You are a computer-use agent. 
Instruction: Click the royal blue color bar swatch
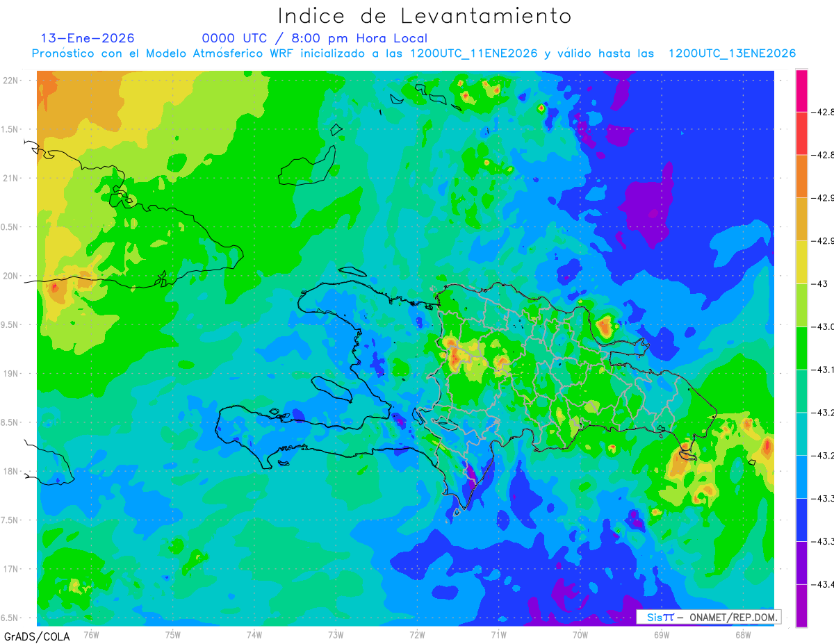(x=801, y=520)
